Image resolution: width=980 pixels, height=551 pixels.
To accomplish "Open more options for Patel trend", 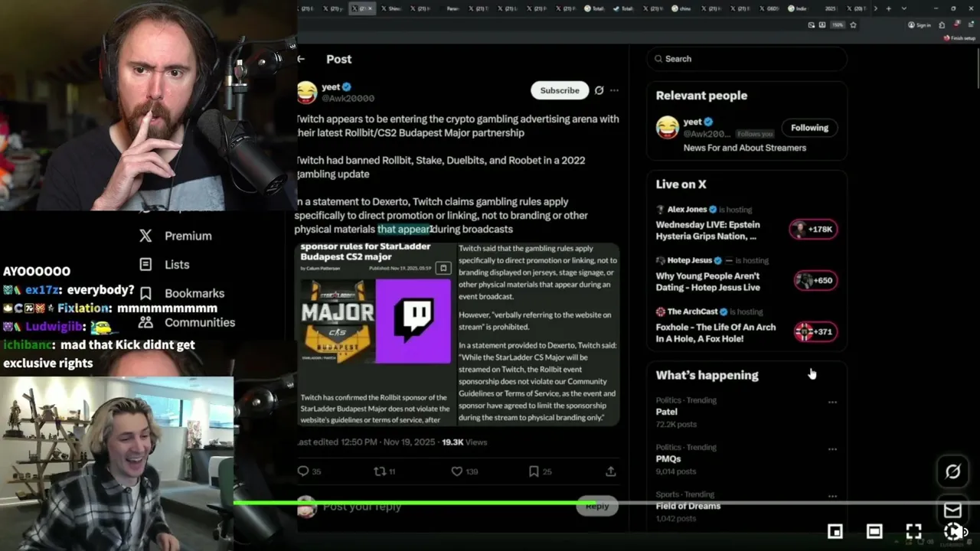I will (832, 402).
